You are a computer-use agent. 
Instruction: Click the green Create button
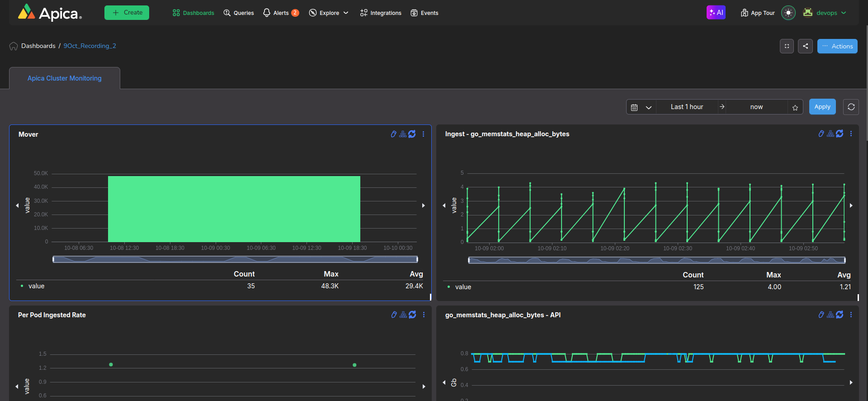click(127, 13)
